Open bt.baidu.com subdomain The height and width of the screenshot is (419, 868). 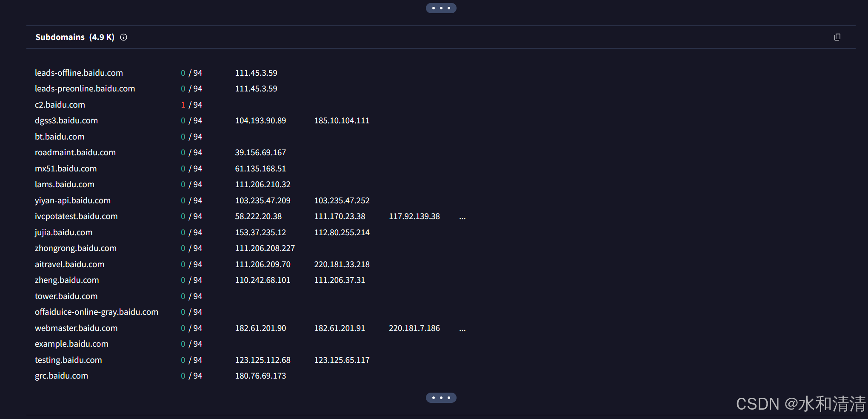coord(60,137)
